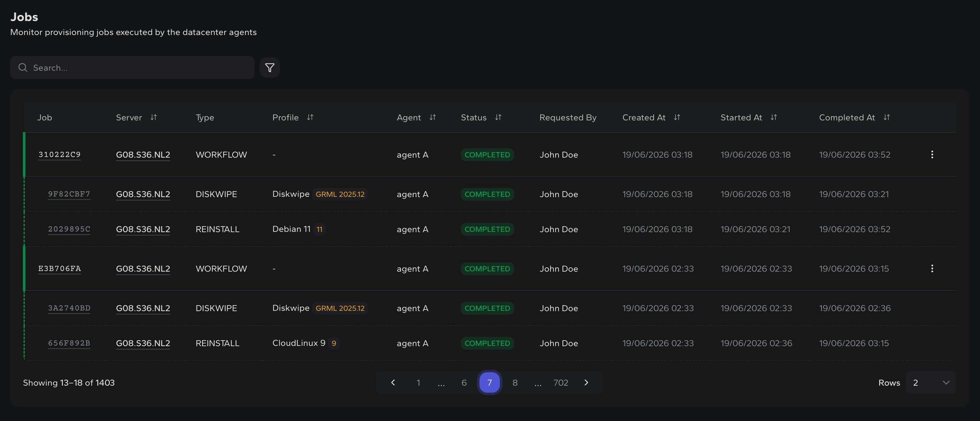Click GRML 2025.12 tag in 3A2740BD row
980x421 pixels.
[340, 308]
